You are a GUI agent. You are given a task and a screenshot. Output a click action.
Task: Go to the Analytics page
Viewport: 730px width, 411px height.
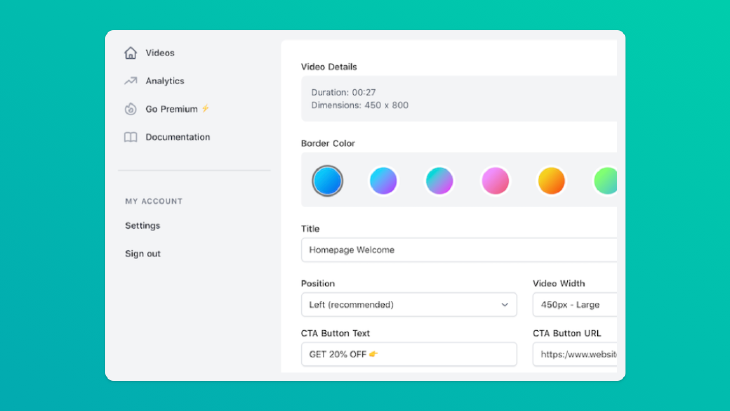[164, 81]
